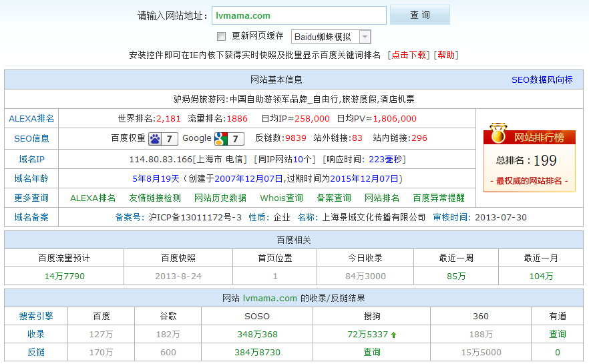Click Baidu snapshot date 2013-8-24
Image resolution: width=589 pixels, height=364 pixels.
tap(178, 277)
